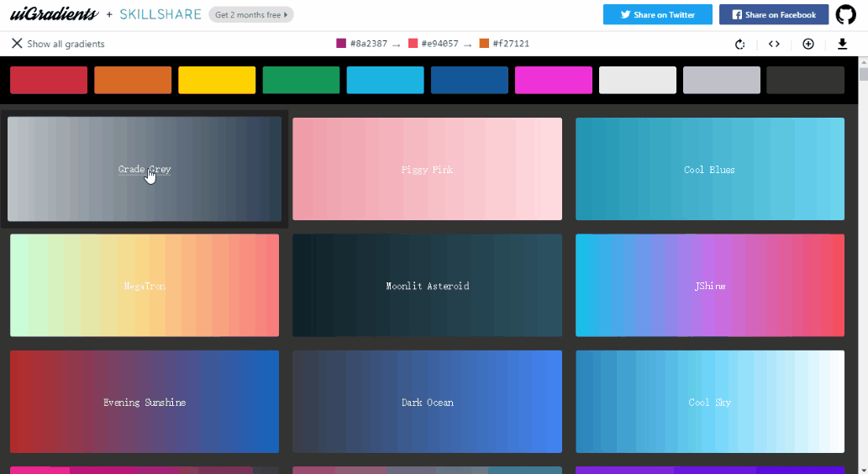Click the #e94057 hex color label
Image resolution: width=868 pixels, height=474 pixels.
[440, 44]
